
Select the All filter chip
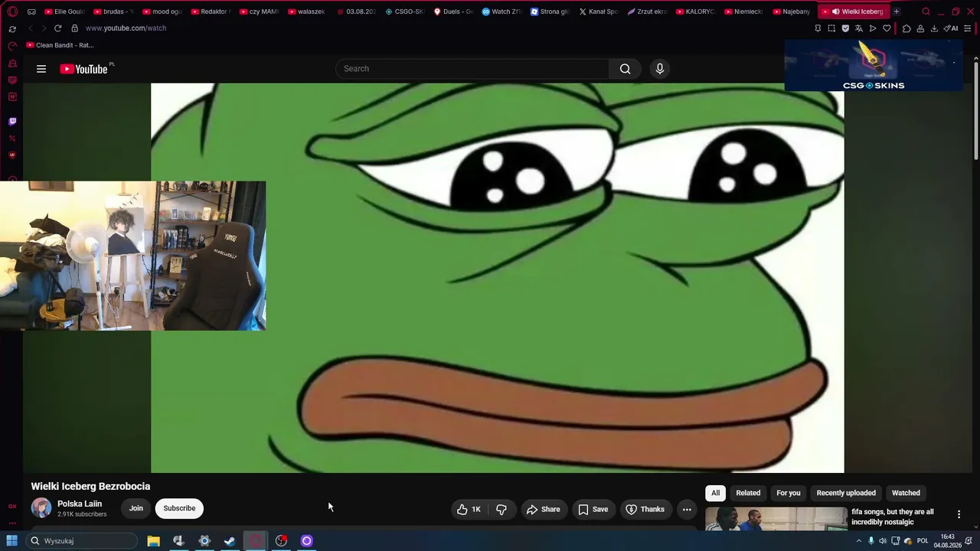point(716,493)
